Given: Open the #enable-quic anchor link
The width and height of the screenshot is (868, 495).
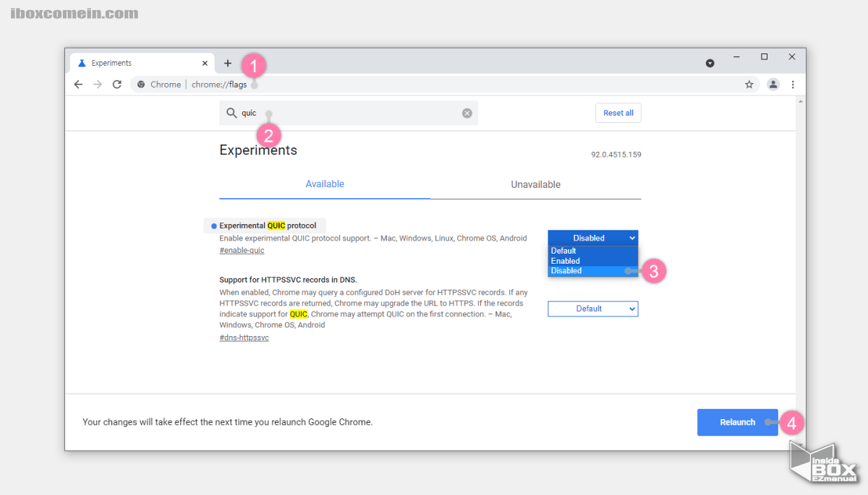Looking at the screenshot, I should (x=242, y=250).
